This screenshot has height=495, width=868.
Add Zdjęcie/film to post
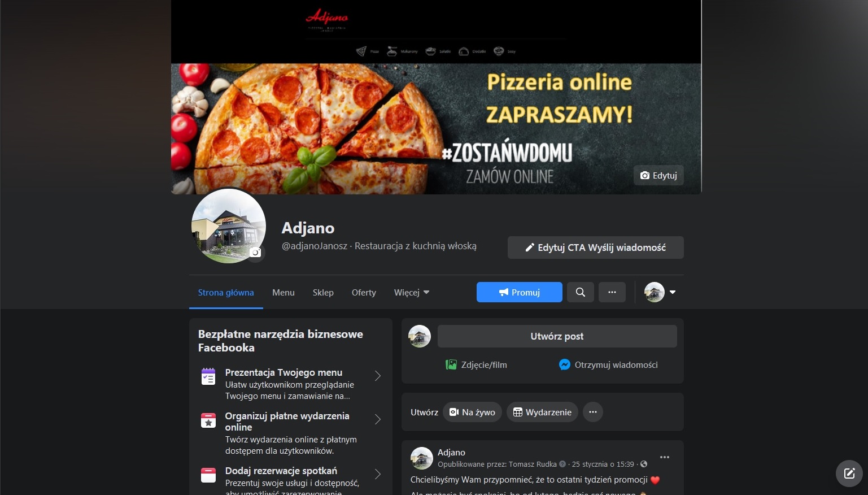476,364
